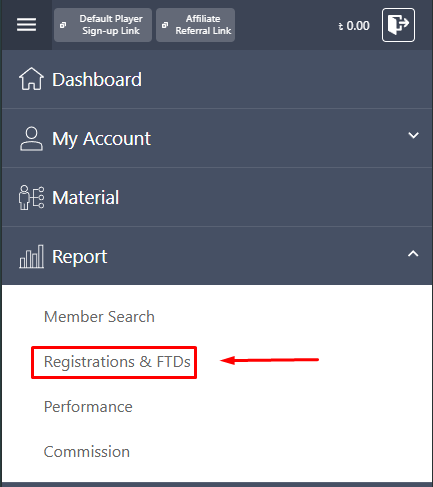Click link icon on Affiliate Referral Link
Image resolution: width=433 pixels, height=487 pixels.
point(165,25)
